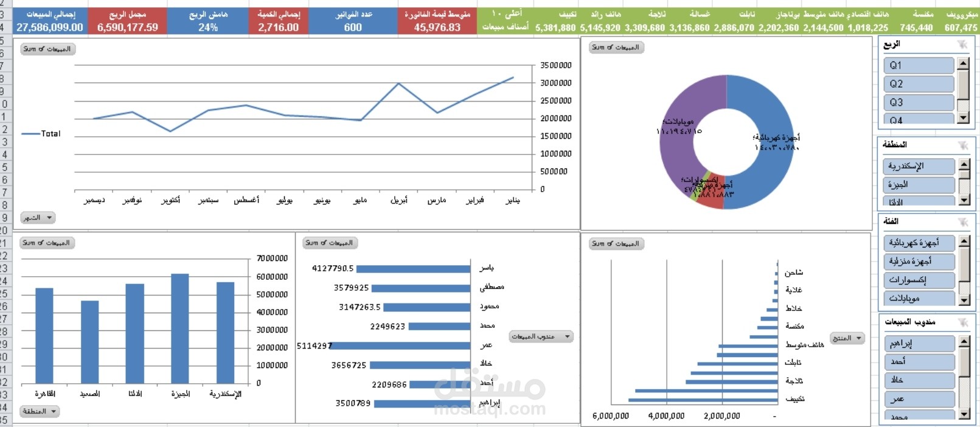Open the الشهر field filter dropdown
The width and height of the screenshot is (980, 427).
pos(38,218)
